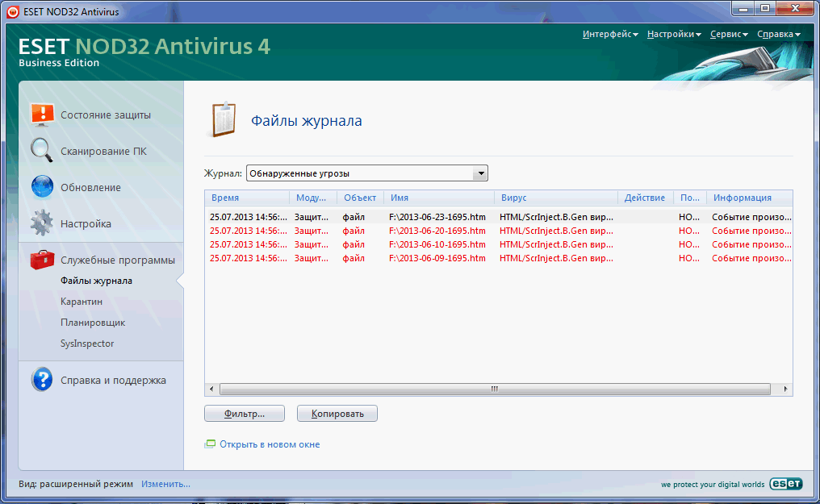
Task: Click the horizontal scrollbar right arrow
Action: click(x=785, y=389)
